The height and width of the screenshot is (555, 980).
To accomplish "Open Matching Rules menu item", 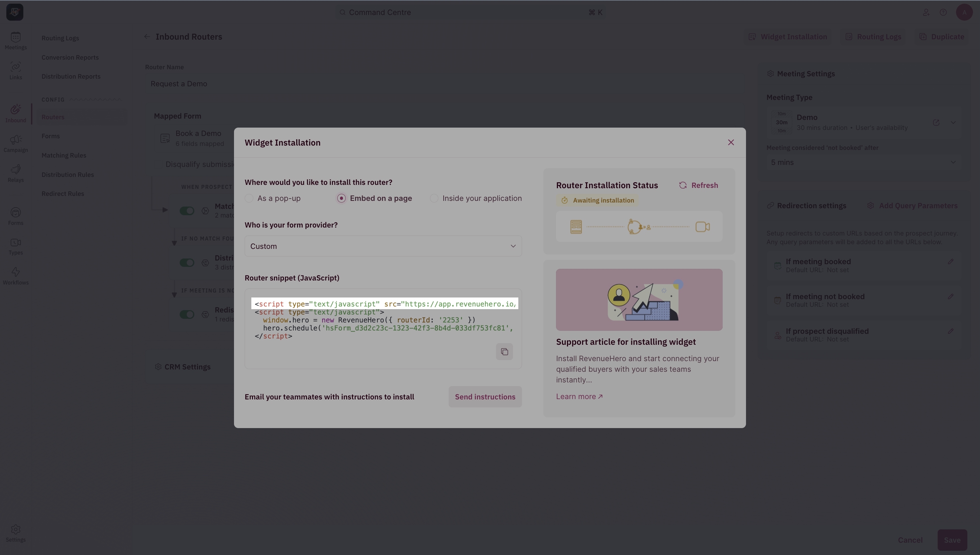I will point(64,155).
